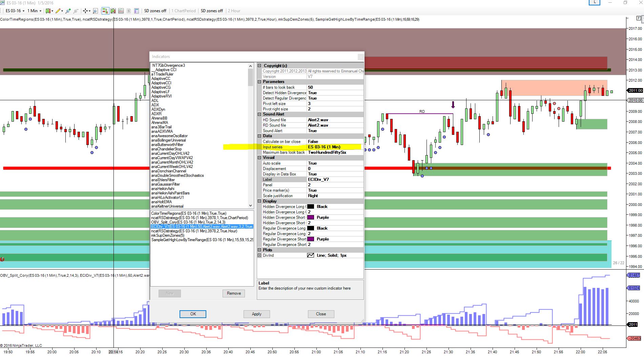Select NT7GbDivergence3 in indicator list
The width and height of the screenshot is (644, 357).
click(168, 65)
